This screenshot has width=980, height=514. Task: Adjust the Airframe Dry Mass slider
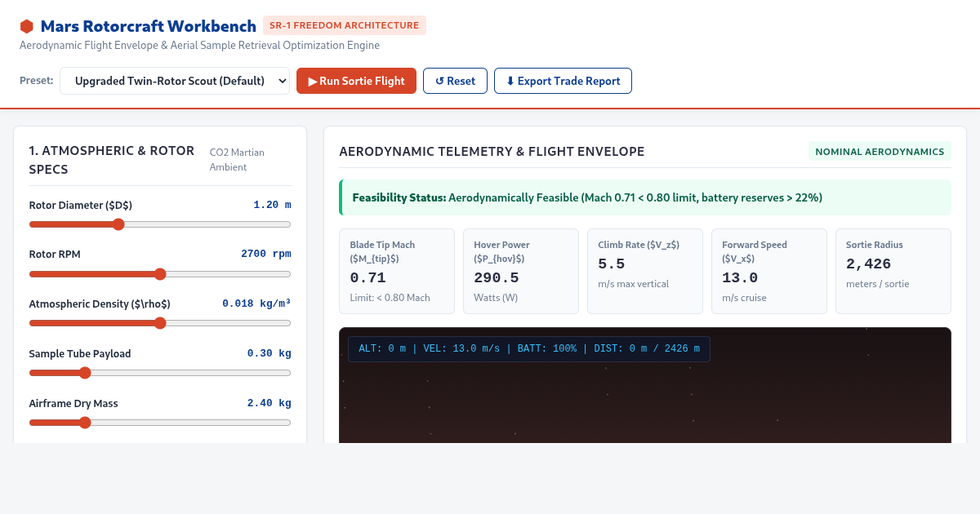tap(160, 423)
